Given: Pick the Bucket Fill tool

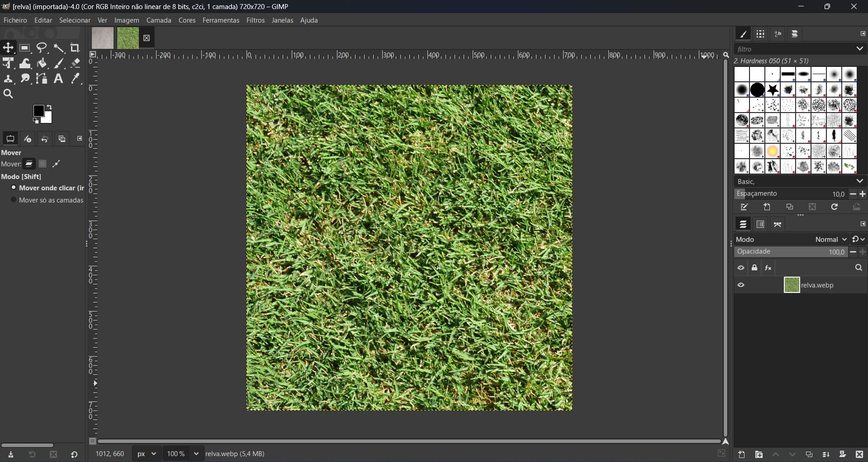Looking at the screenshot, I should point(42,63).
